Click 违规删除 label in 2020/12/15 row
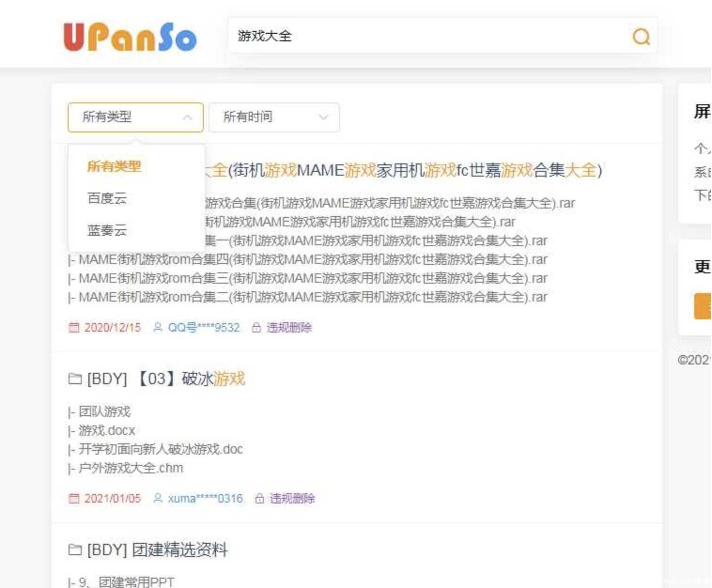 289,327
